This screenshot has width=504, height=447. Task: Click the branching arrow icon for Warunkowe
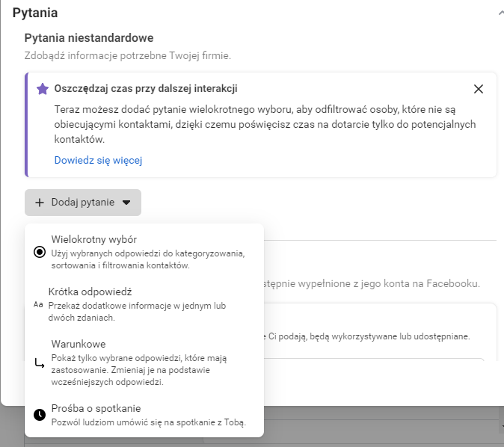(40, 363)
